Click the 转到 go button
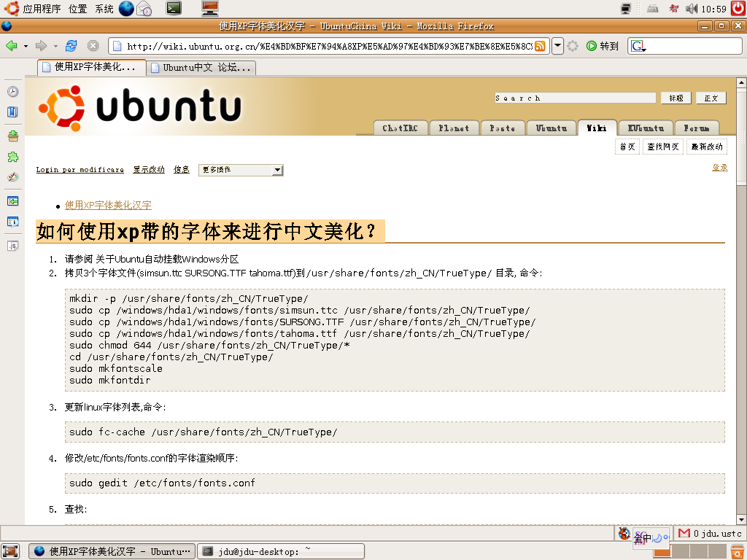Viewport: 747px width, 560px height. (x=603, y=46)
